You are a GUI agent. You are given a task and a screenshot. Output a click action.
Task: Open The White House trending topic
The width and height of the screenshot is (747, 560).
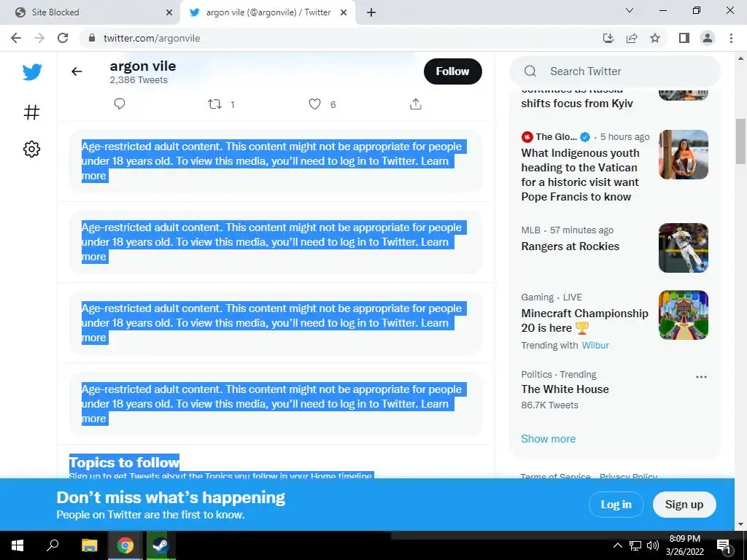[565, 389]
